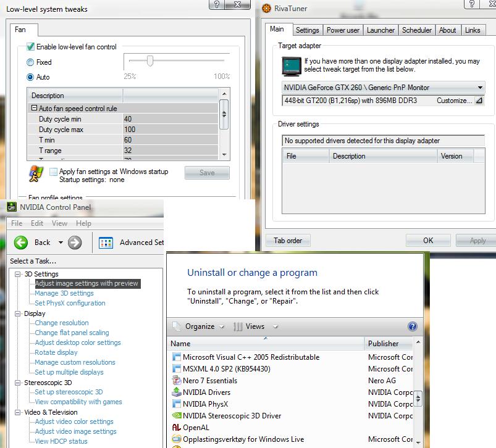Click the Save button for fan settings
Image resolution: width=496 pixels, height=448 pixels.
(207, 173)
